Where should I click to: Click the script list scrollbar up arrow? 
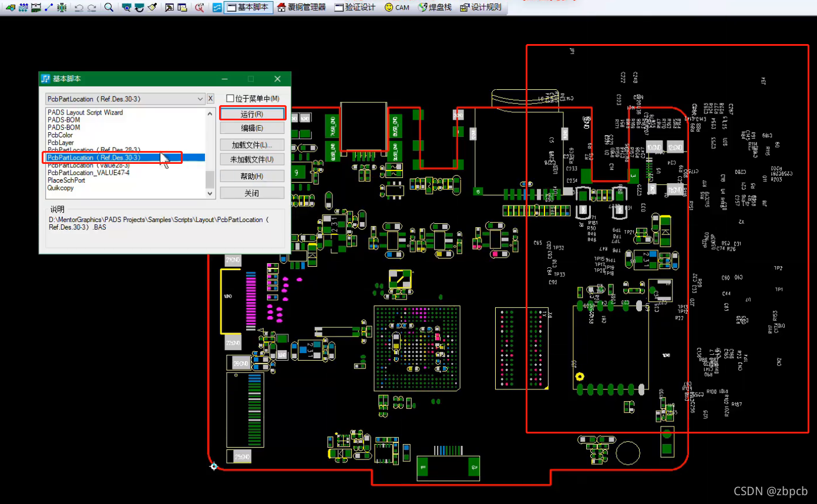coord(210,113)
